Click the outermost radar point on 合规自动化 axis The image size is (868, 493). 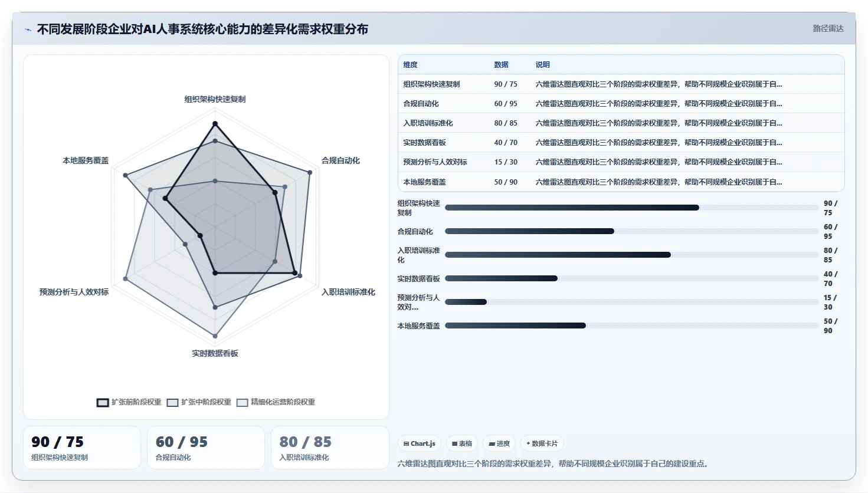(310, 172)
